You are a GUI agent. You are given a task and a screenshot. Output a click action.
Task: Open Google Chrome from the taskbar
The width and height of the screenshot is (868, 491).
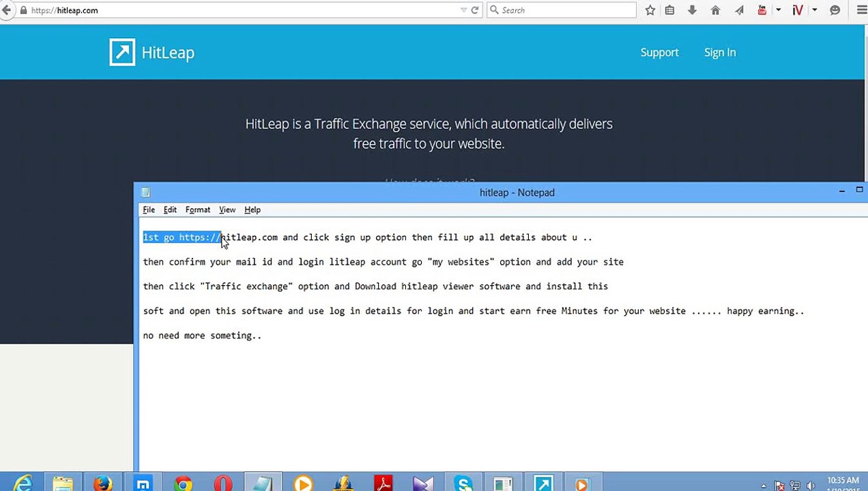[x=183, y=483]
